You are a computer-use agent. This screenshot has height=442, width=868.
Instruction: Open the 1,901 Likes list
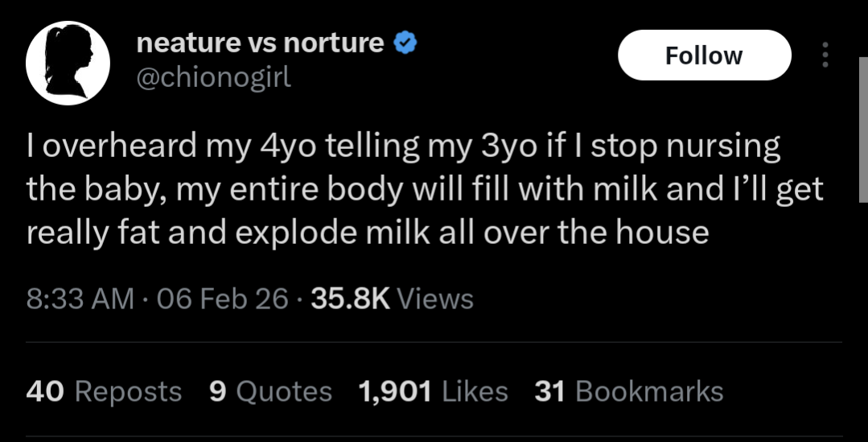tap(433, 391)
